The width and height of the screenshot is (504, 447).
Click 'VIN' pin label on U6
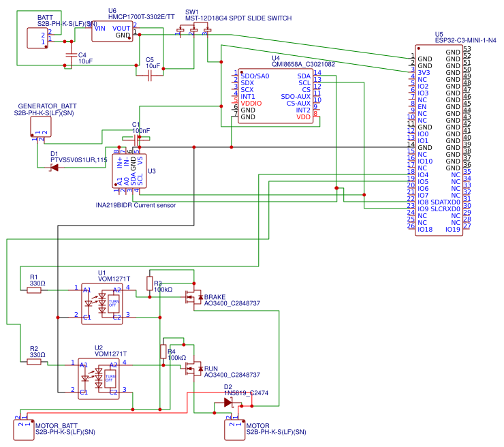pos(100,29)
